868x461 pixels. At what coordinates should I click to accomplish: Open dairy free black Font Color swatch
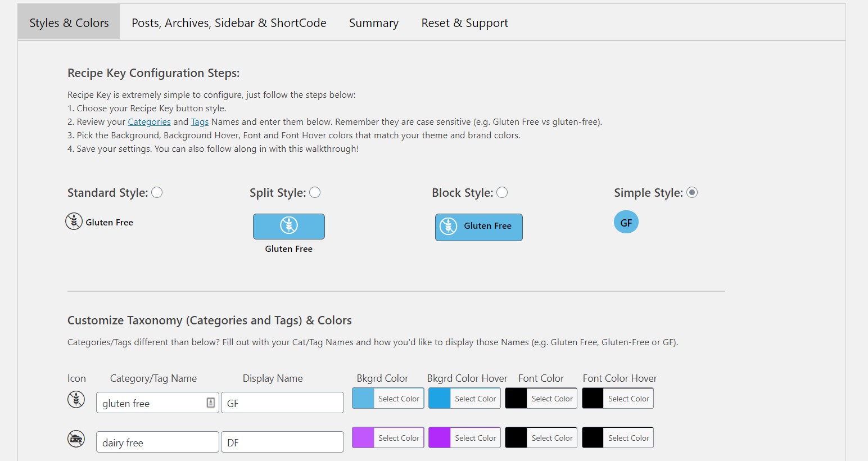516,438
